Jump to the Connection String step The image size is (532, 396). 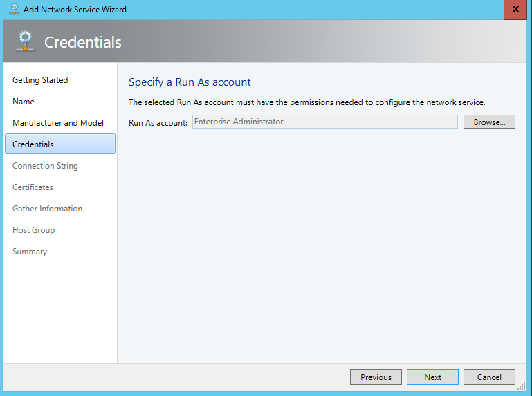45,166
